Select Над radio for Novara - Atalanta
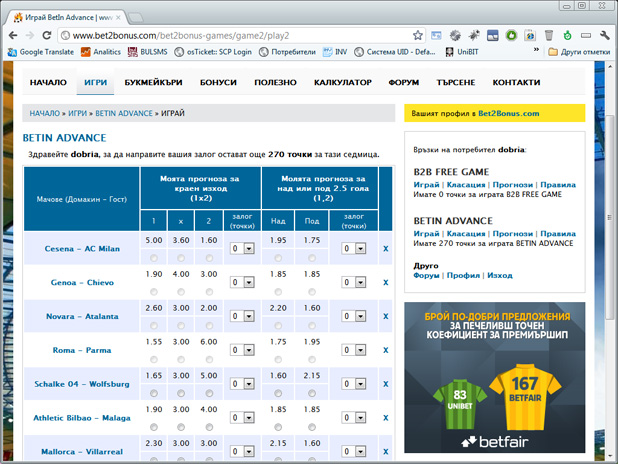The image size is (618, 464). (278, 326)
